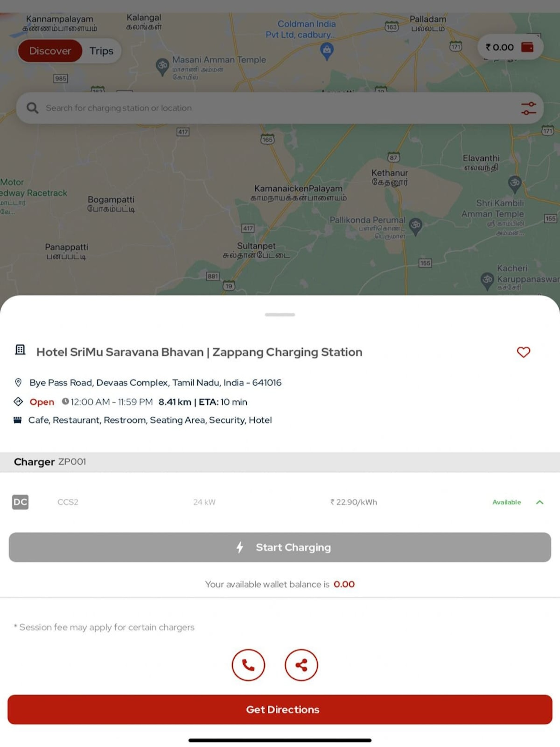Viewport: 560px width, 747px height.
Task: Focus the charging station search field
Action: [x=280, y=108]
